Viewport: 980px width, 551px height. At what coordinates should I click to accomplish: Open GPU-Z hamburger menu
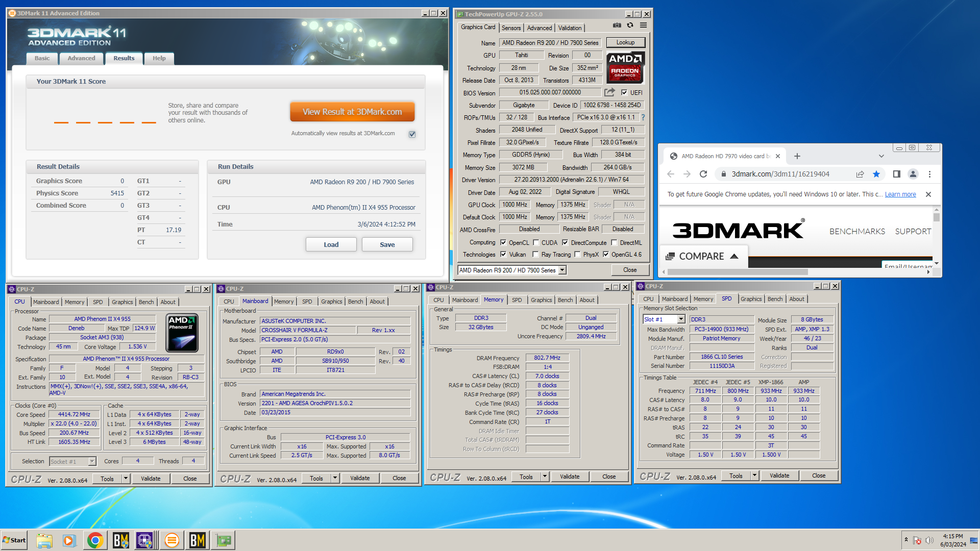point(643,26)
